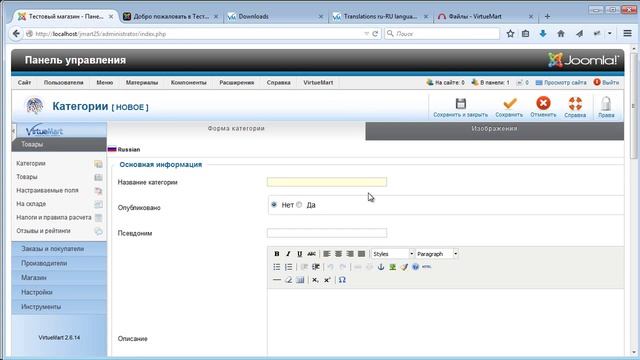This screenshot has height=360, width=640.
Task: Expand the Настройки sidebar section
Action: click(x=59, y=292)
